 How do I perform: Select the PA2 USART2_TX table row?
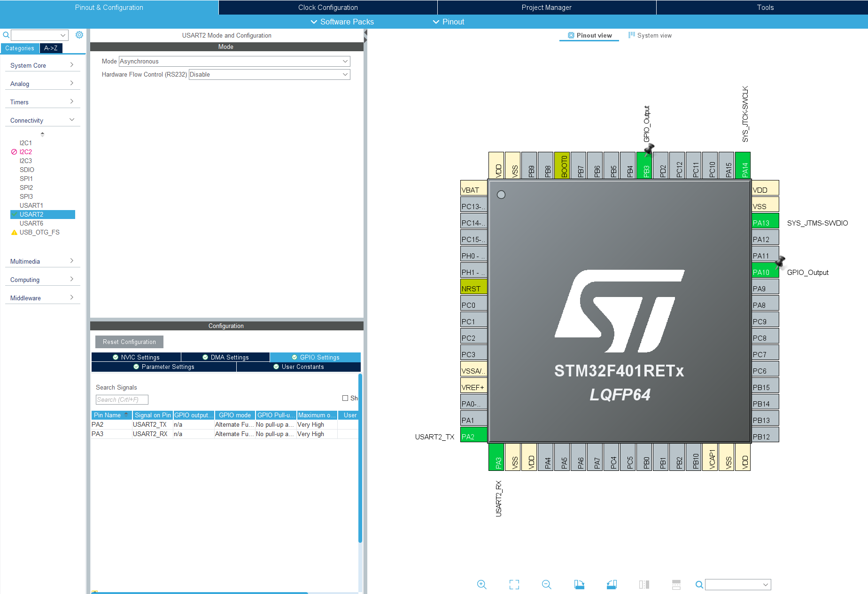click(x=225, y=424)
